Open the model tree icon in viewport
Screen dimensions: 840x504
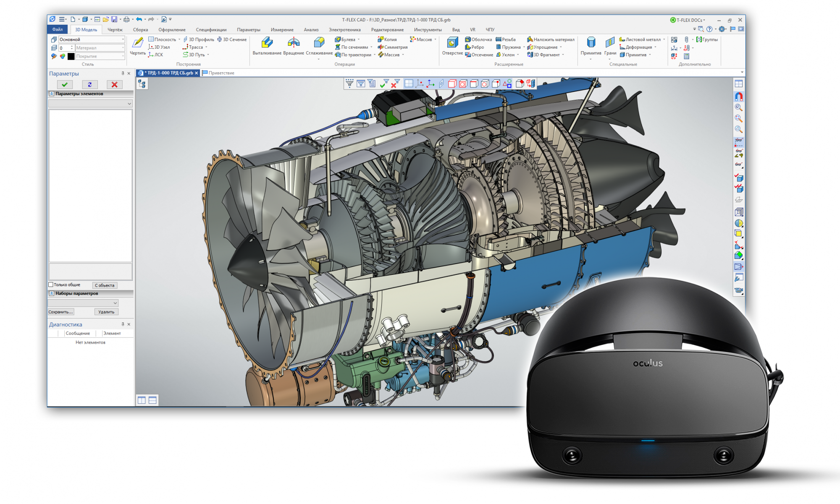click(142, 84)
